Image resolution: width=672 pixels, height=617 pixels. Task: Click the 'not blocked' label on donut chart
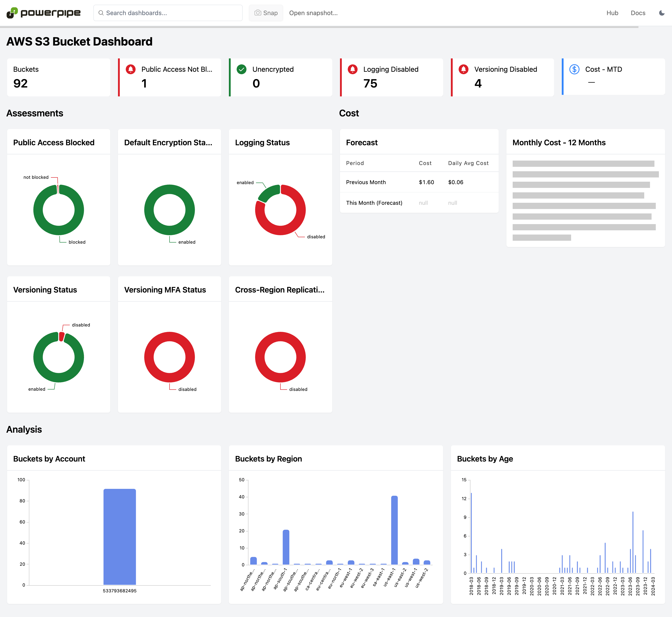pyautogui.click(x=36, y=177)
